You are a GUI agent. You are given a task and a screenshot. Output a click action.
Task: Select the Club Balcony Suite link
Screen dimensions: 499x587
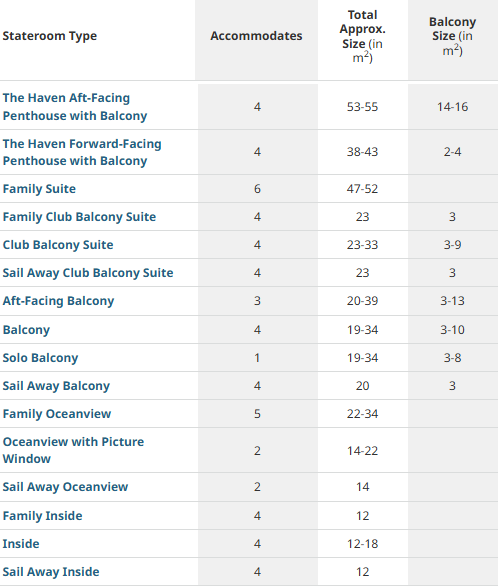point(58,245)
